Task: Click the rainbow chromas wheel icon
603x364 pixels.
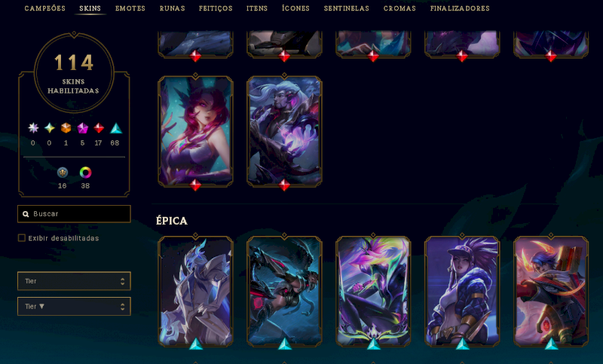Action: click(x=85, y=173)
